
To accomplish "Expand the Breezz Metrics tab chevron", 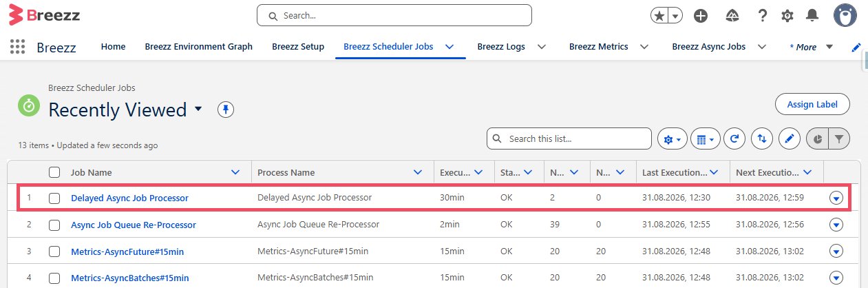I will 644,47.
